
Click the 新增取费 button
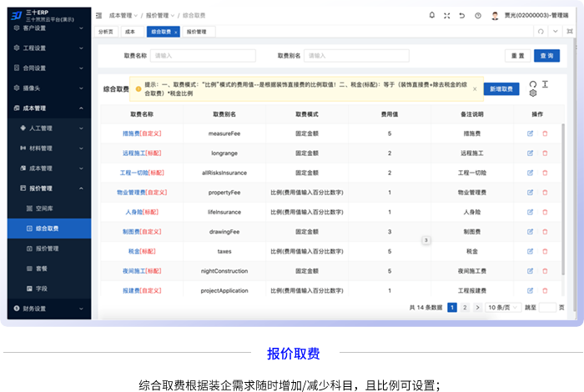(x=501, y=88)
